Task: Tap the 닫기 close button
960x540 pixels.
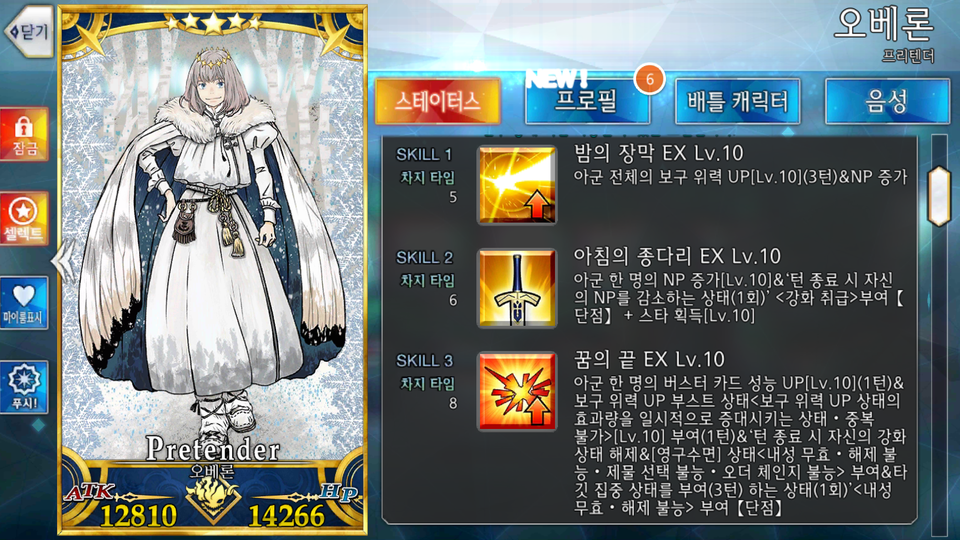Action: tap(28, 31)
